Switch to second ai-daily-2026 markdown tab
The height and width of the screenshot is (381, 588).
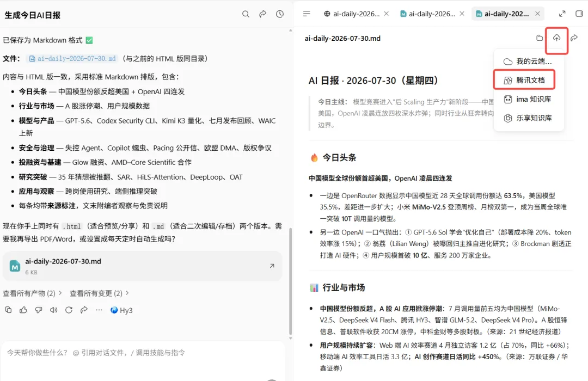(x=427, y=14)
